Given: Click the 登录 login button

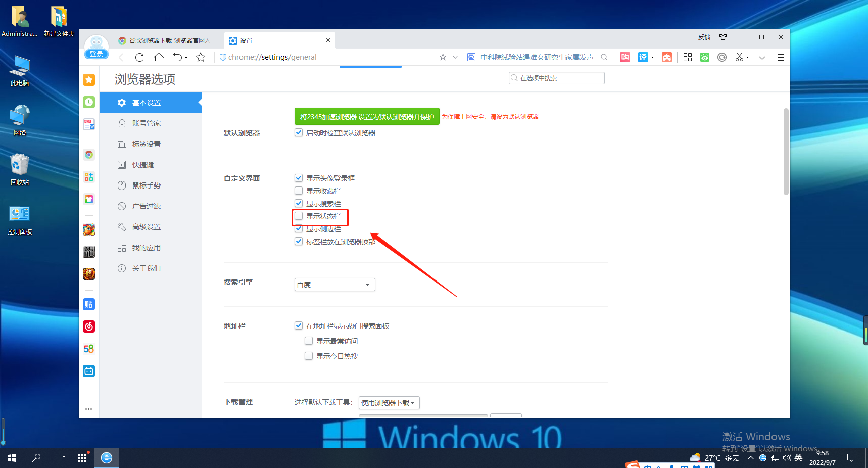Looking at the screenshot, I should tap(96, 54).
